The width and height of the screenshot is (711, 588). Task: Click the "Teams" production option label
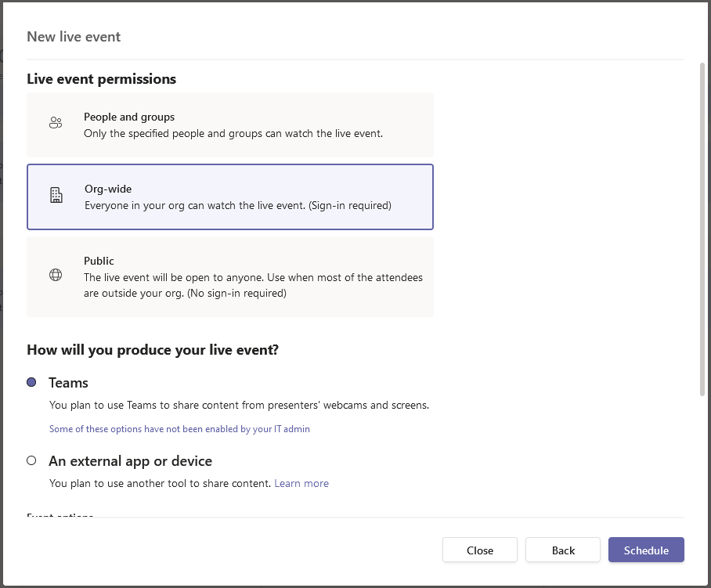(68, 383)
